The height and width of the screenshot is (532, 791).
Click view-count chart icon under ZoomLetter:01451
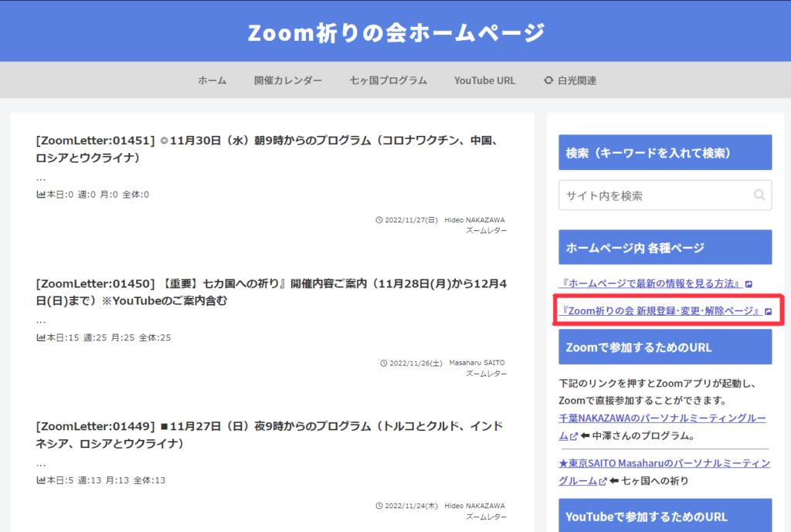[41, 195]
